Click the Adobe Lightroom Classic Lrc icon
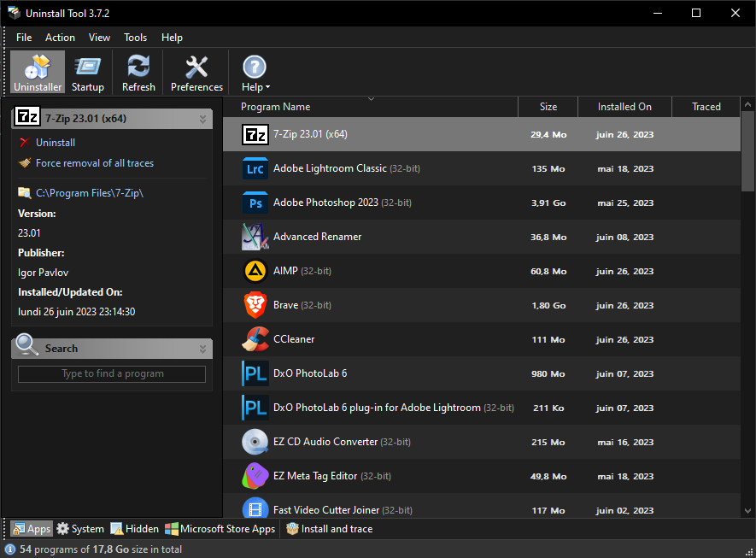The height and width of the screenshot is (558, 756). (x=255, y=169)
